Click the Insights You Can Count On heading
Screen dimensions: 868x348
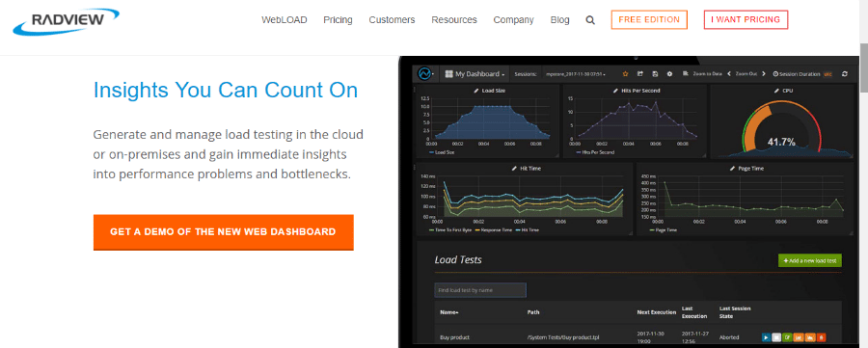[x=226, y=90]
